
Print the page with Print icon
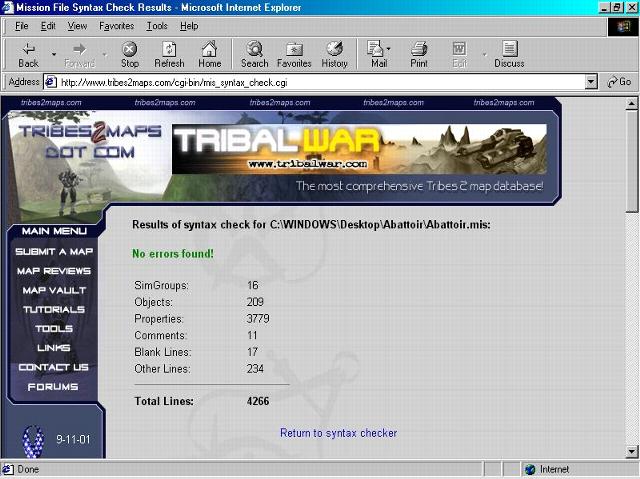tap(419, 54)
